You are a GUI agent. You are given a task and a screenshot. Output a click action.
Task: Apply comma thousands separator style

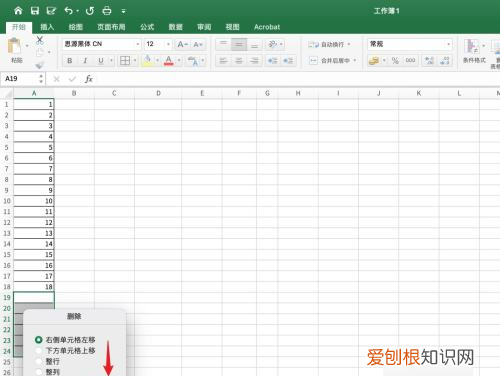(410, 61)
